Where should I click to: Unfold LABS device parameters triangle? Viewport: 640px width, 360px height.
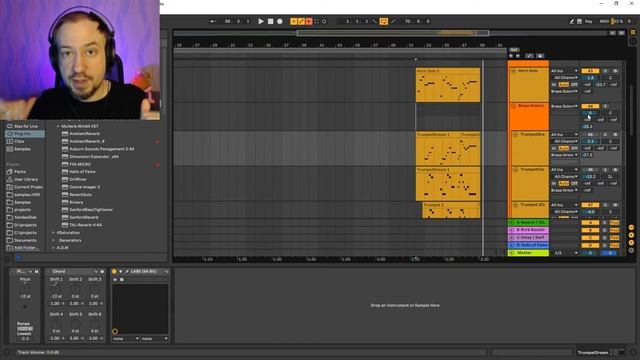click(120, 271)
